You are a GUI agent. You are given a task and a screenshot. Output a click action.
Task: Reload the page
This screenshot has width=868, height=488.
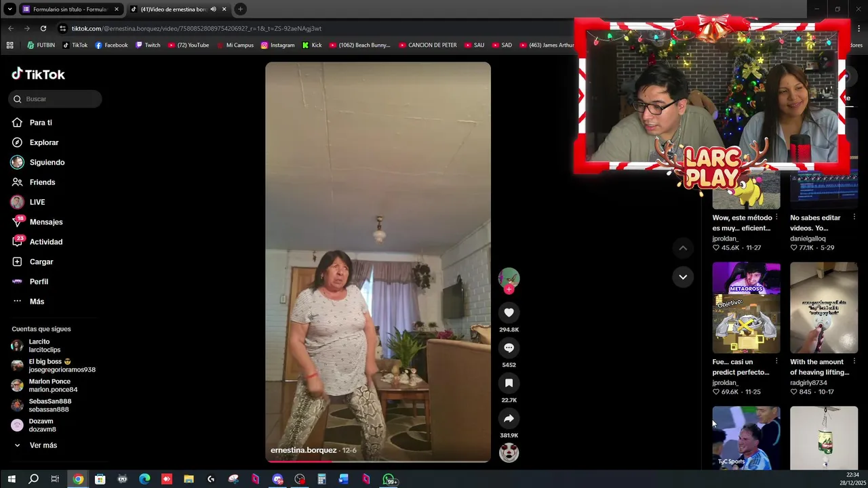click(x=43, y=28)
